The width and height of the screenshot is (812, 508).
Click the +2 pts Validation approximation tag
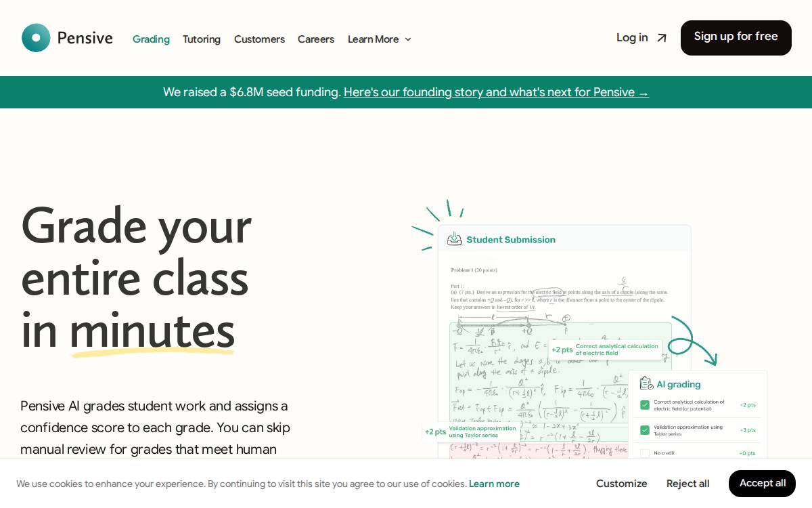[470, 431]
